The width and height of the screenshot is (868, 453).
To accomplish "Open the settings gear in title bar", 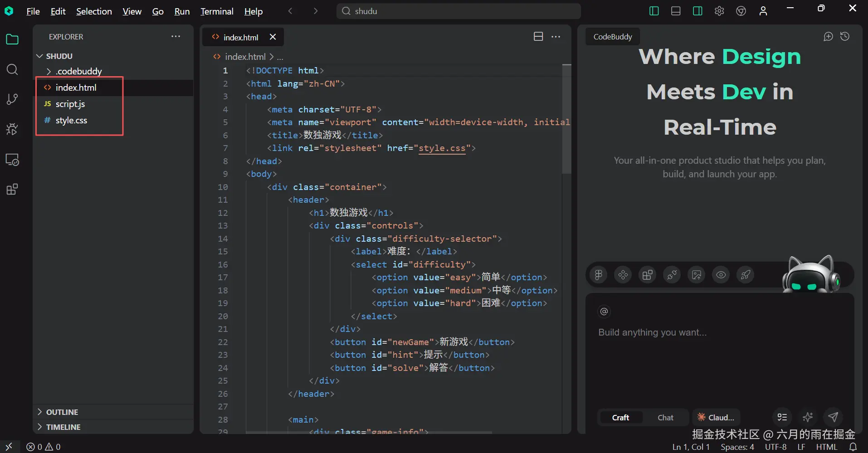I will click(x=719, y=11).
